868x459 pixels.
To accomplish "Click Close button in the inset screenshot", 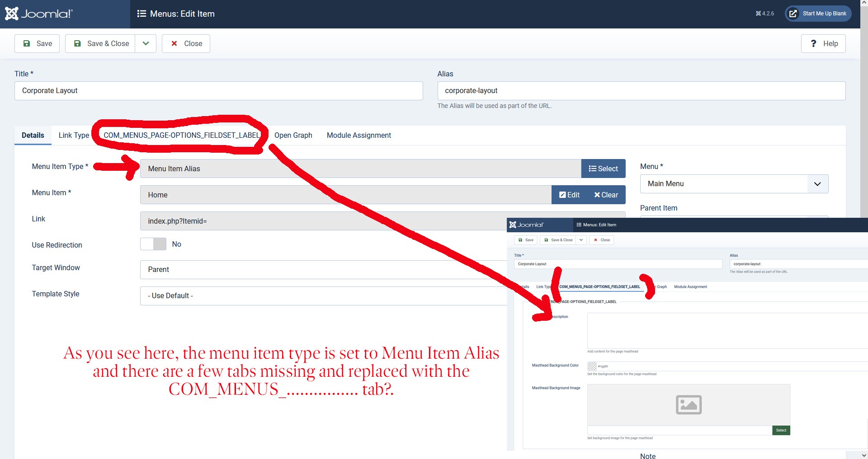I will click(602, 240).
